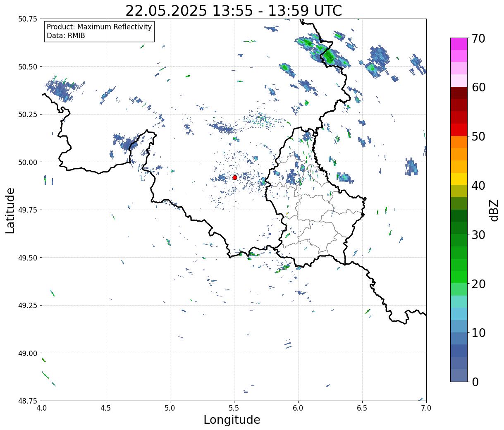Click the 10 tick label on the colorbar
Image resolution: width=504 pixels, height=430 pixels.
pyautogui.click(x=478, y=332)
